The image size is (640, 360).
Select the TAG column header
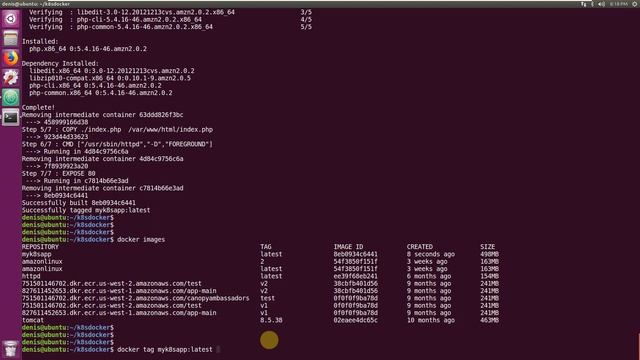266,247
